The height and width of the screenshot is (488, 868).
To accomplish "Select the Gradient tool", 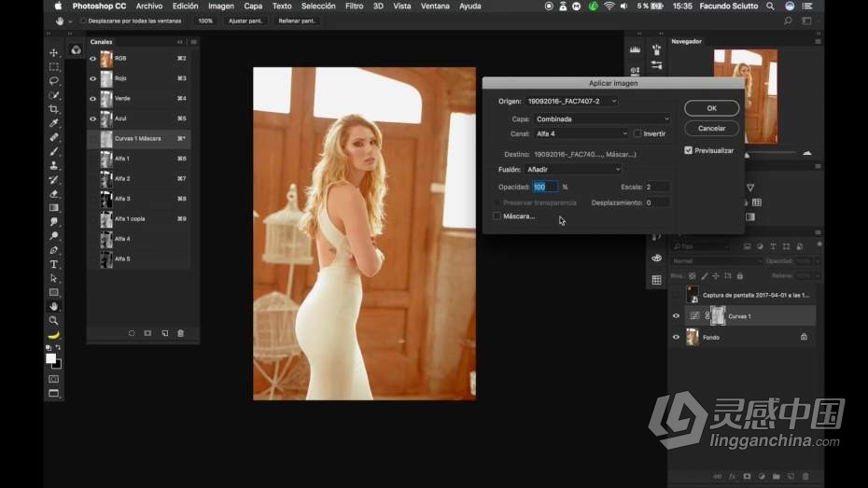I will [x=54, y=207].
